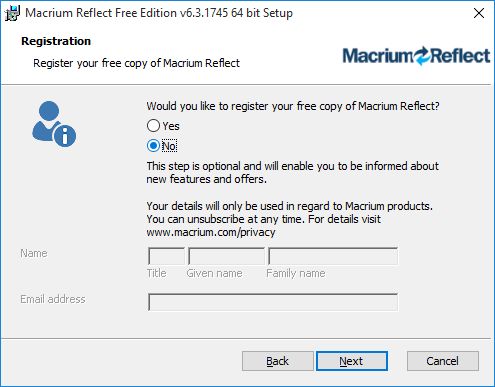The height and width of the screenshot is (387, 495).
Task: Click the blue arrows in Macrium logo
Action: coord(422,56)
